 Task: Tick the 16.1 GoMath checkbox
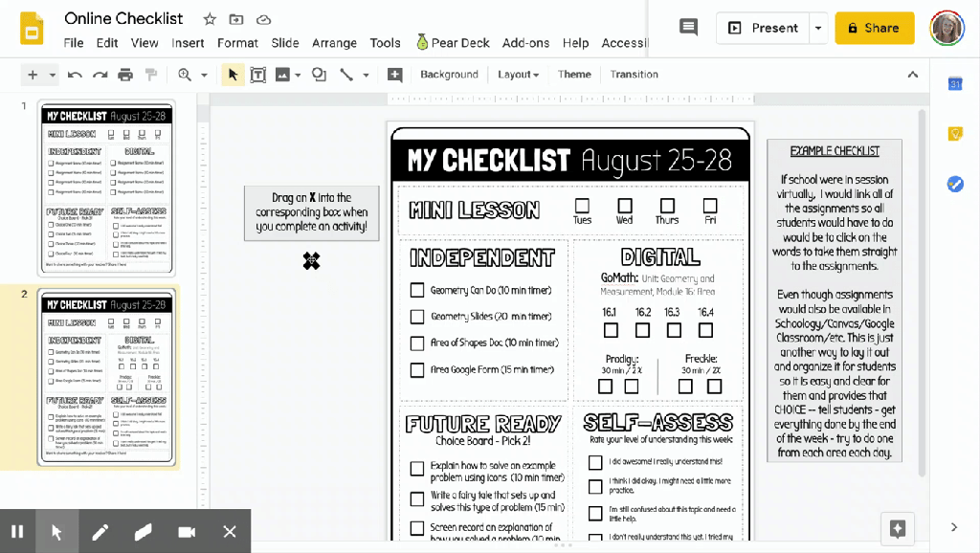(x=611, y=330)
